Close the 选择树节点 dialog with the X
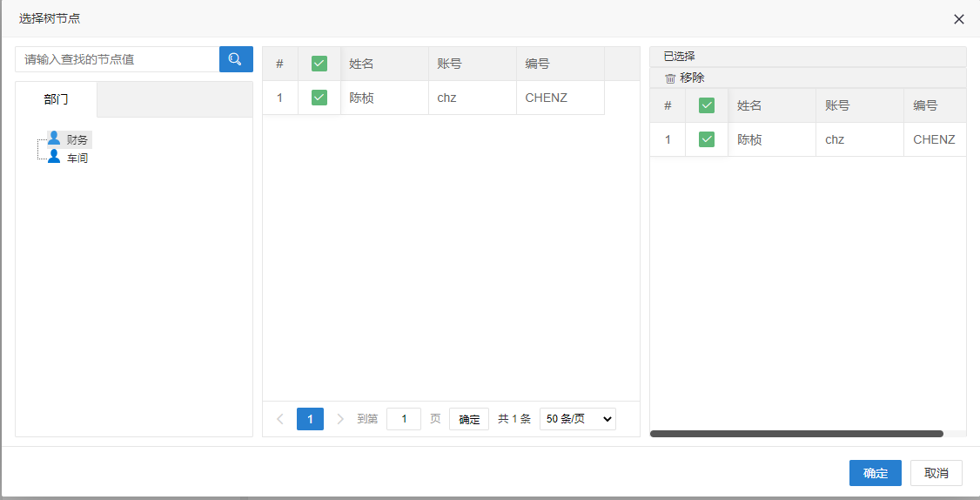 958,19
